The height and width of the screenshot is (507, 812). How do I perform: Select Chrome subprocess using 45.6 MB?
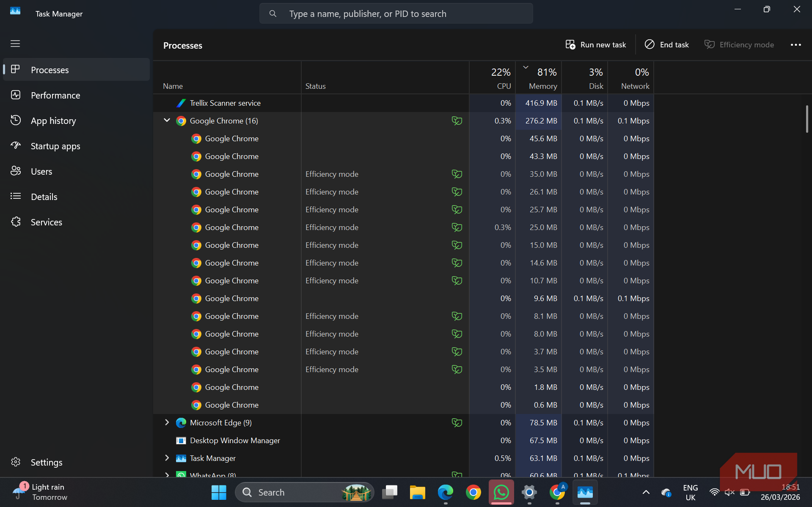[403, 138]
